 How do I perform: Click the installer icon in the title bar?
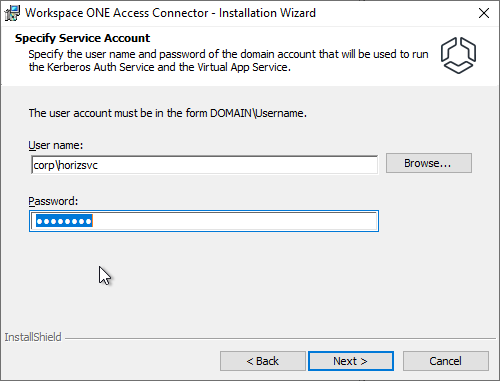12,13
